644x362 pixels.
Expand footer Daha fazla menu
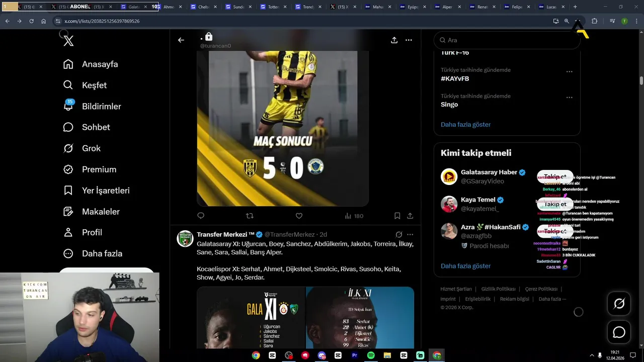pos(552,299)
